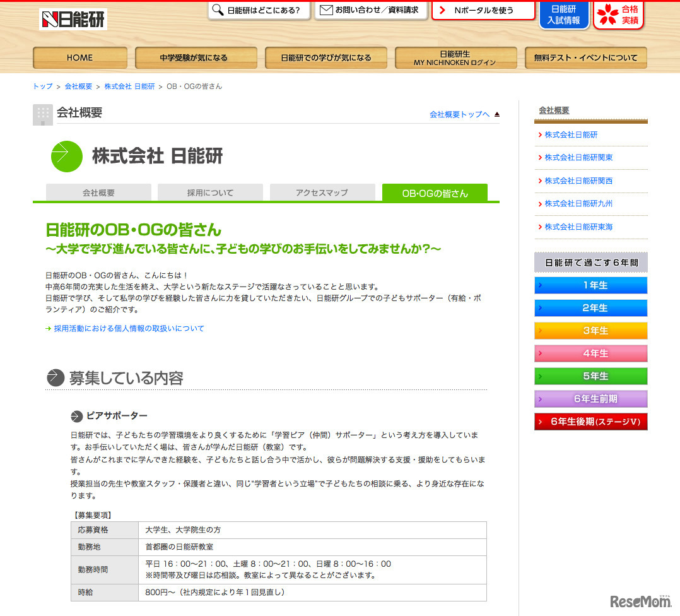This screenshot has width=680, height=616.
Task: Switch to the アクセスマップ tab
Action: [x=322, y=192]
